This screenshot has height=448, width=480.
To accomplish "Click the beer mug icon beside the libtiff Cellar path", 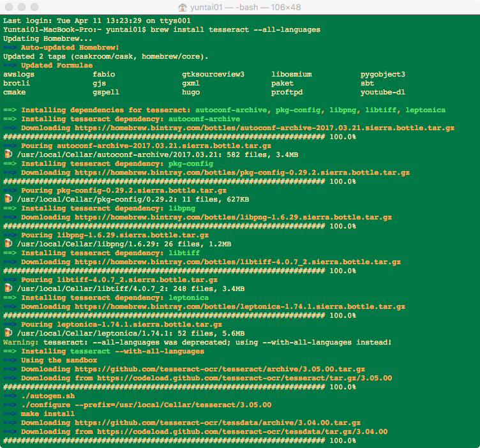I will 8,288.
